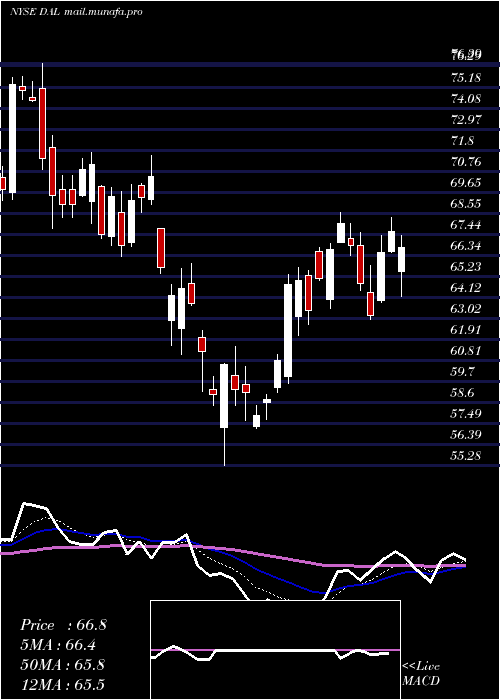Screen dimensions: 500x700
Task: Select the 67.44 price axis label
Action: (x=466, y=225)
